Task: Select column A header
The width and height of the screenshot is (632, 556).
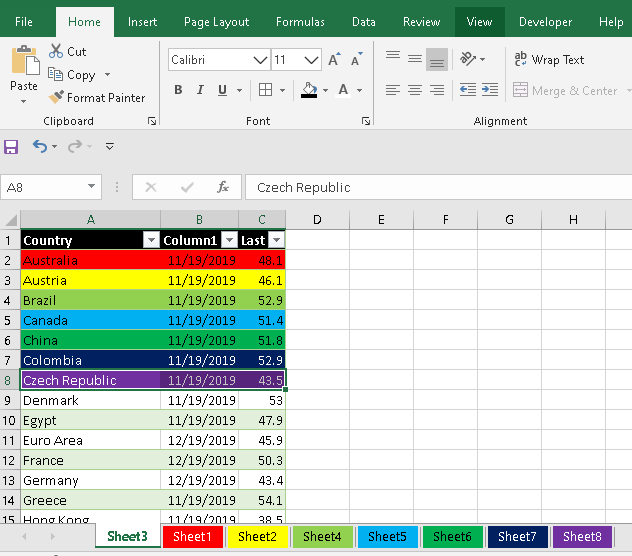Action: [x=91, y=220]
